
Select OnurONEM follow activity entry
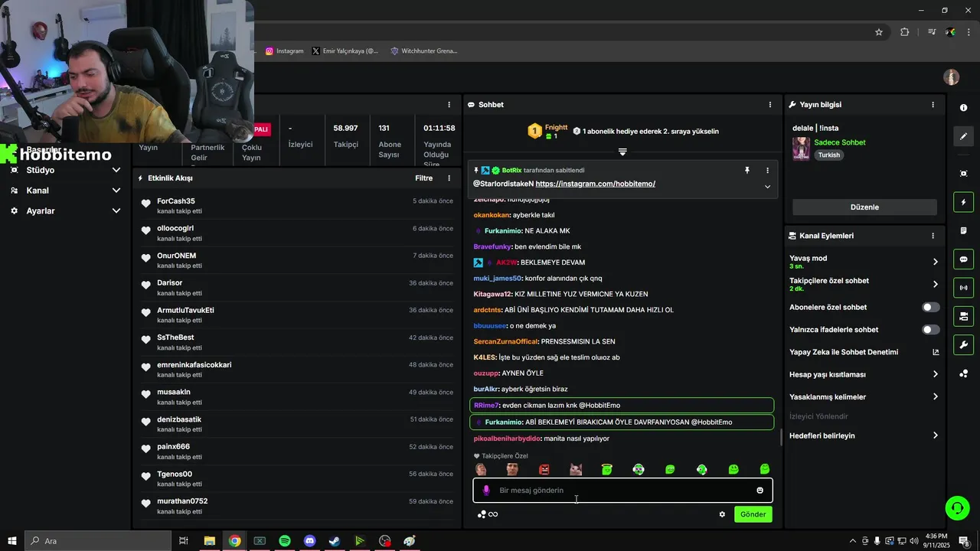[297, 260]
